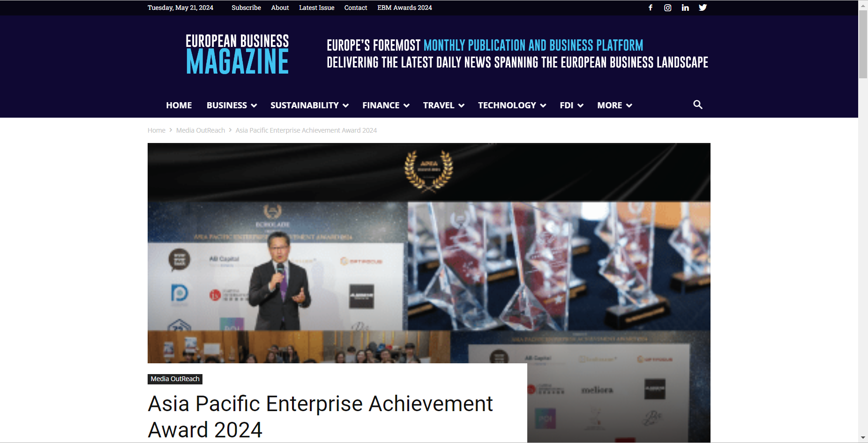This screenshot has height=443, width=868.
Task: Click the search magnifier icon
Action: 698,105
